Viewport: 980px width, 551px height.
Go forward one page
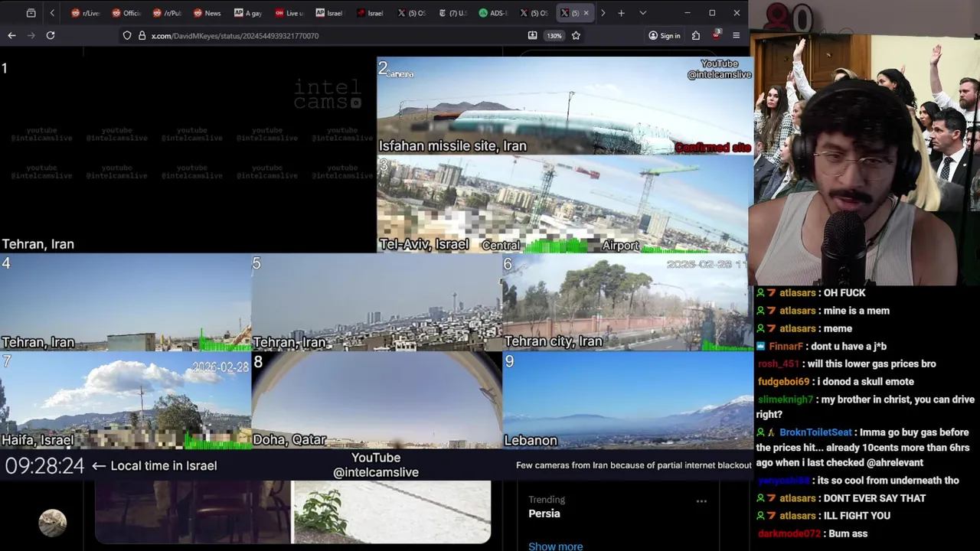tap(31, 35)
